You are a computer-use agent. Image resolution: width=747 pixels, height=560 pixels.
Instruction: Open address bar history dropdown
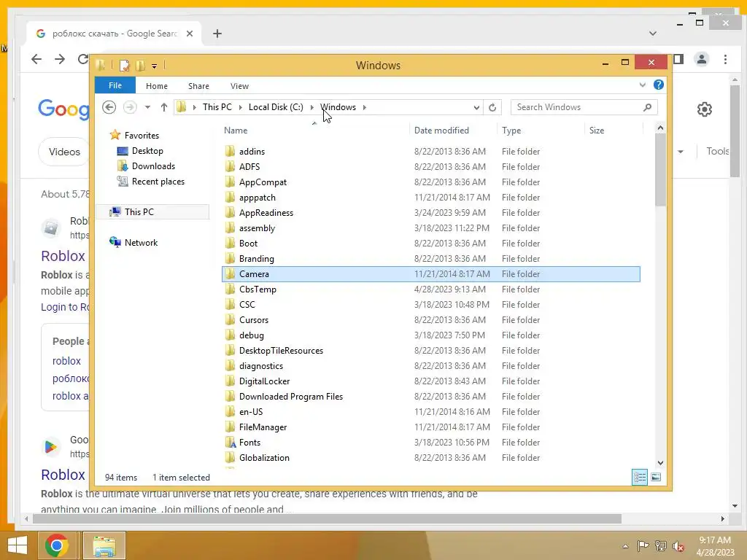(x=476, y=108)
